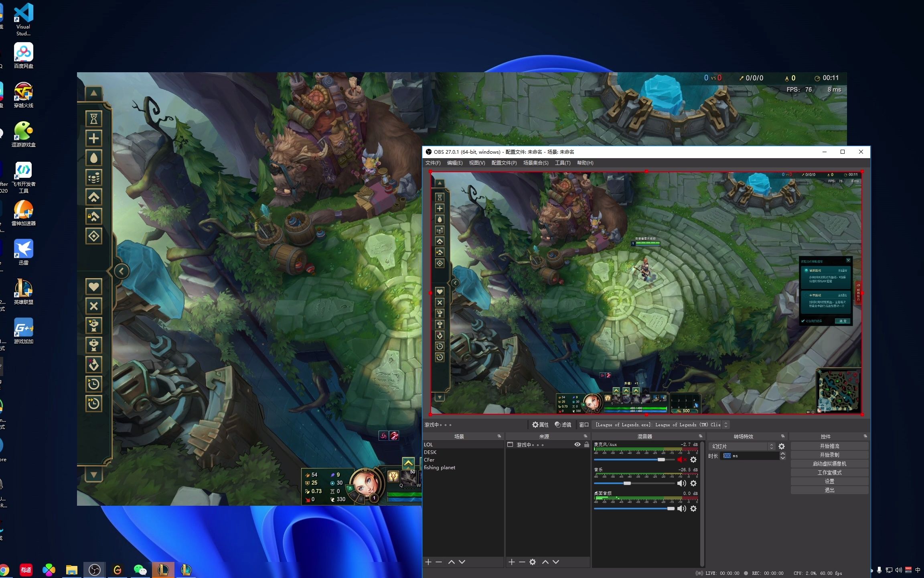Toggle the lock on 游戏中 source
Image resolution: width=924 pixels, height=578 pixels.
(x=587, y=444)
